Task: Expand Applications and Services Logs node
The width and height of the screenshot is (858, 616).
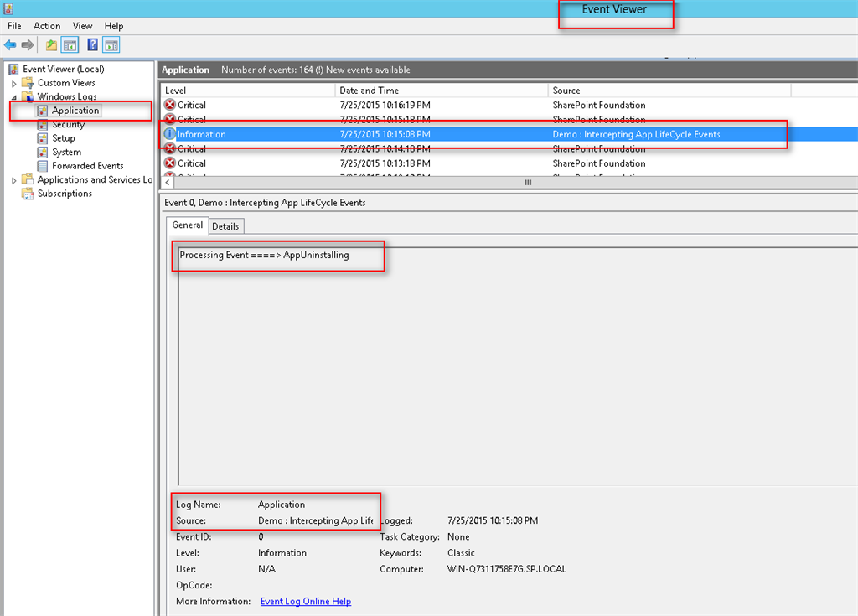Action: [14, 180]
